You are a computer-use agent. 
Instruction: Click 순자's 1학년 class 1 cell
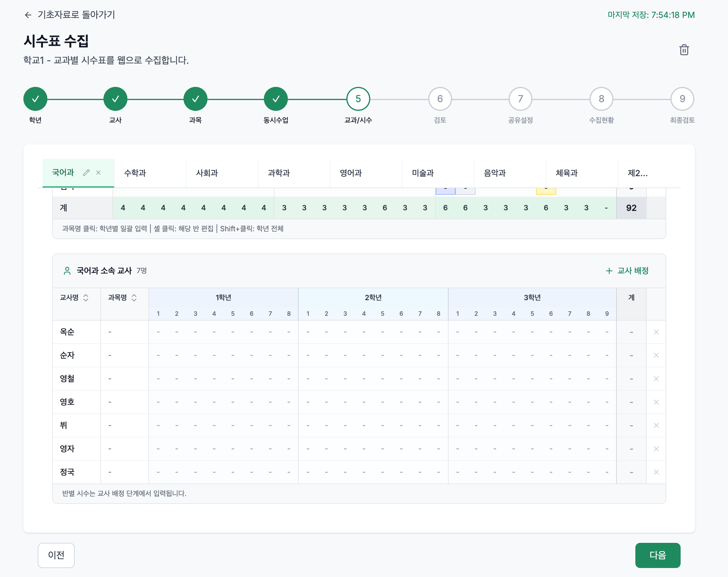pos(158,355)
